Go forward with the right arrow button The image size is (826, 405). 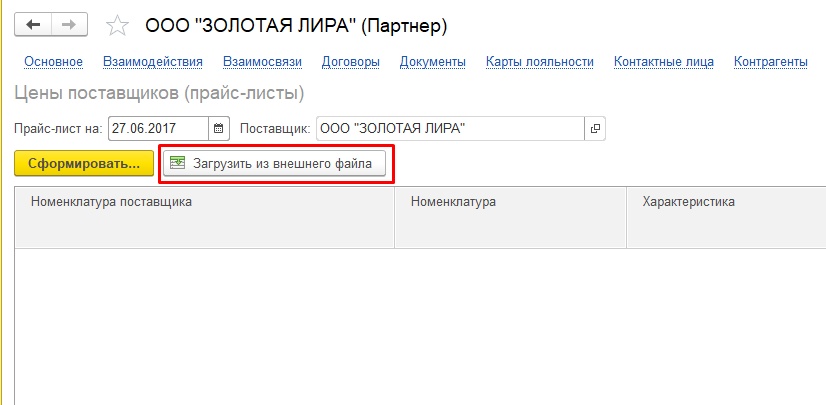[70, 25]
